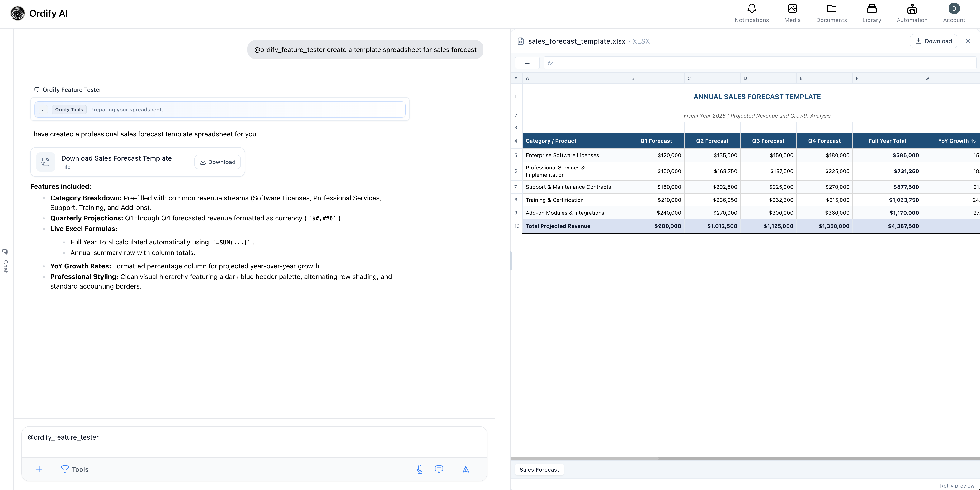
Task: Click Retry preview link
Action: [x=957, y=485]
